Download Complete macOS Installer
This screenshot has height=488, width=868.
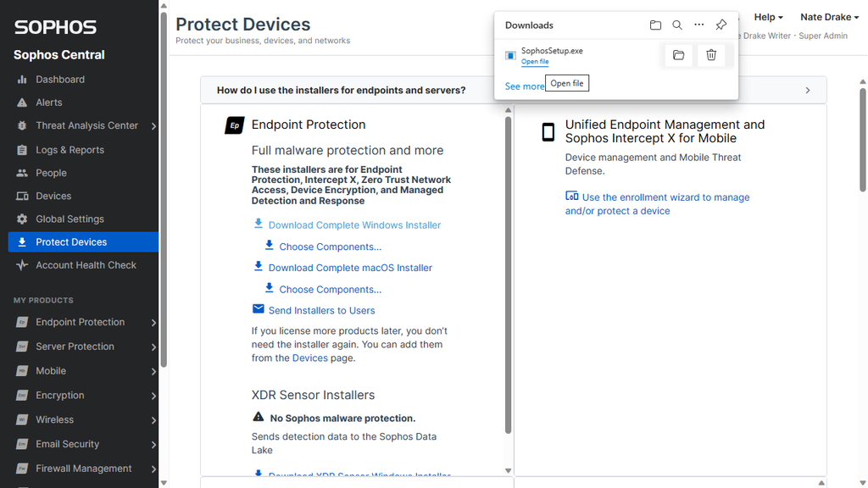point(350,268)
